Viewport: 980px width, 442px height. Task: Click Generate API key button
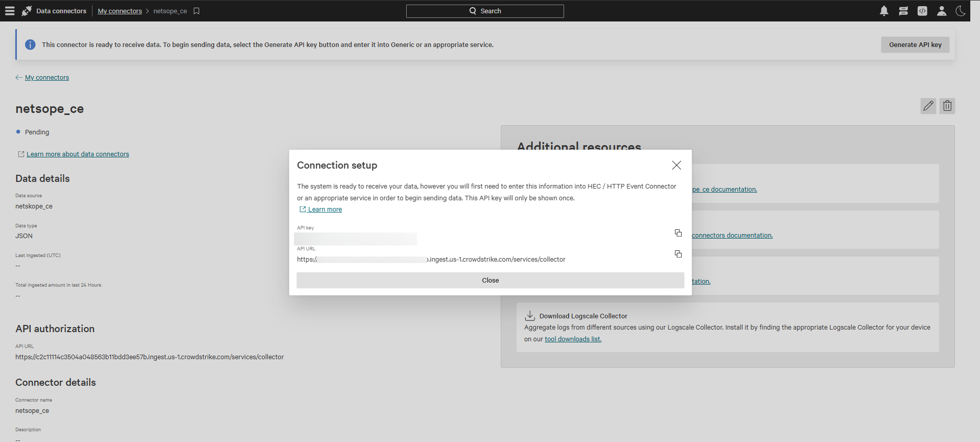coord(915,44)
